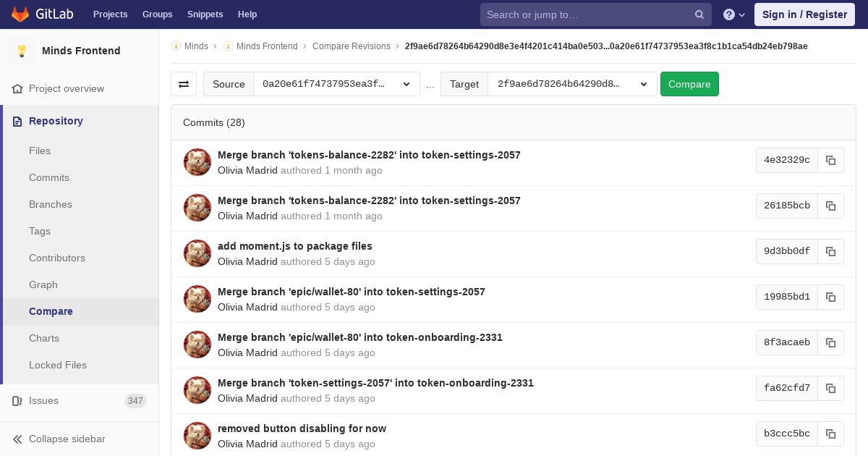The height and width of the screenshot is (456, 868).
Task: Copy commit SHA 9d3bb0df
Action: (830, 251)
